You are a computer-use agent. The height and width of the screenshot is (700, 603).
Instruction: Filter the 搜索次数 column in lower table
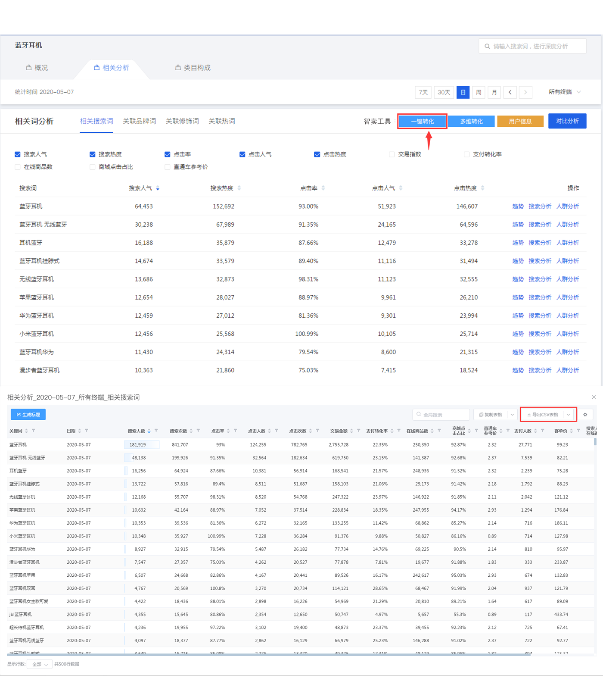[198, 431]
